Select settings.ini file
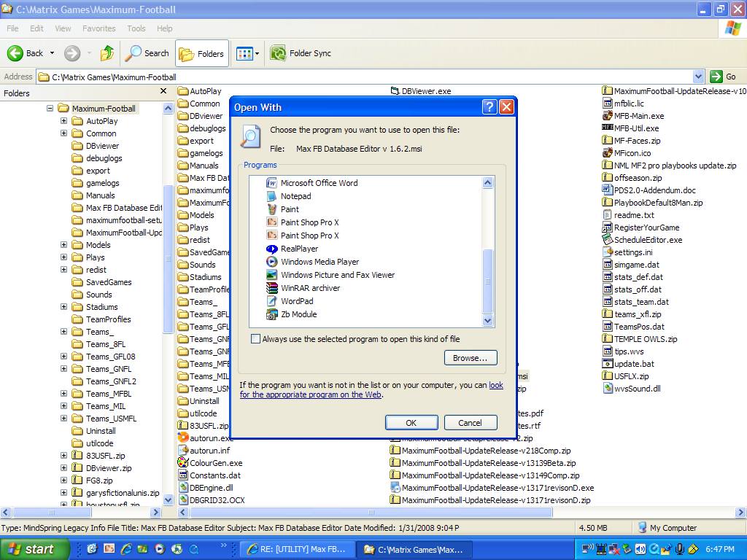The width and height of the screenshot is (747, 560). [627, 252]
